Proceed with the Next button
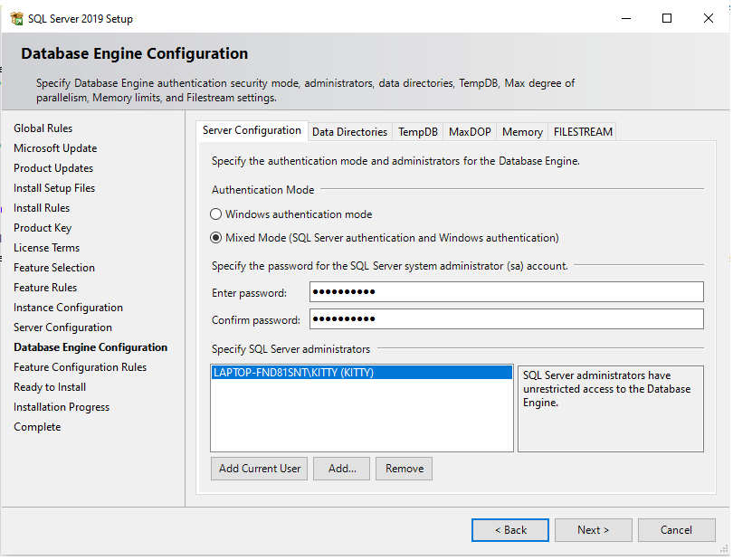This screenshot has width=733, height=560. pyautogui.click(x=594, y=530)
